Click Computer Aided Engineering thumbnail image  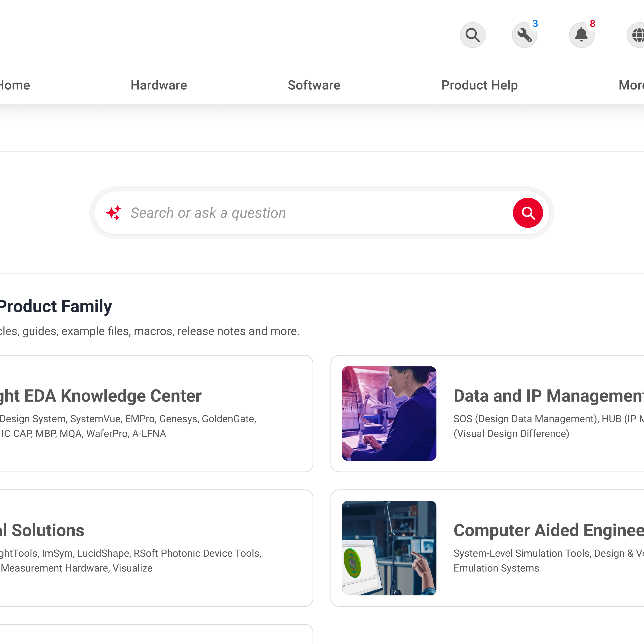(x=389, y=548)
